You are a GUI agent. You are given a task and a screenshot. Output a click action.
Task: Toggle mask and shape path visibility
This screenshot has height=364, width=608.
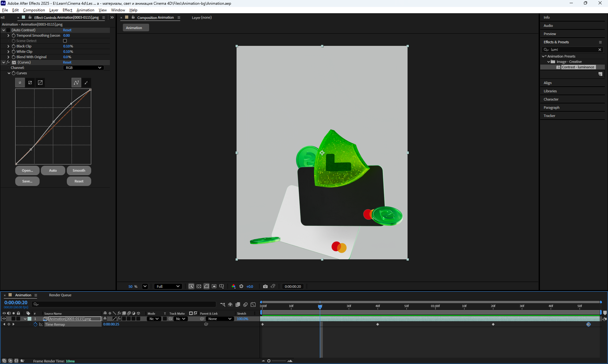tap(206, 287)
